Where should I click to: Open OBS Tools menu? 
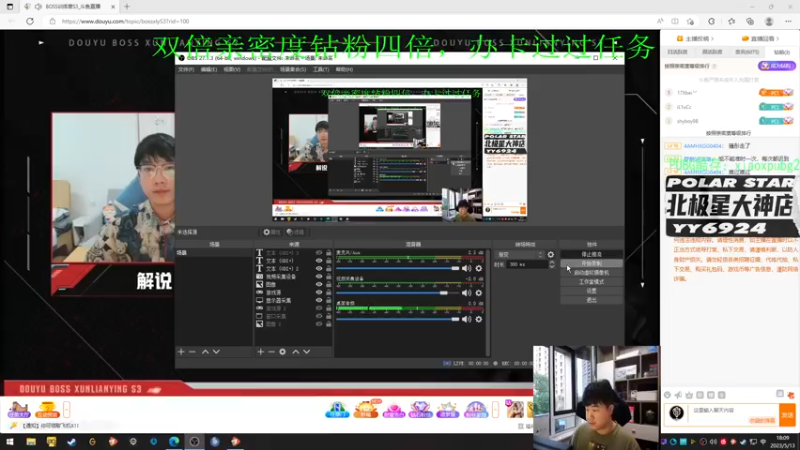coord(321,69)
